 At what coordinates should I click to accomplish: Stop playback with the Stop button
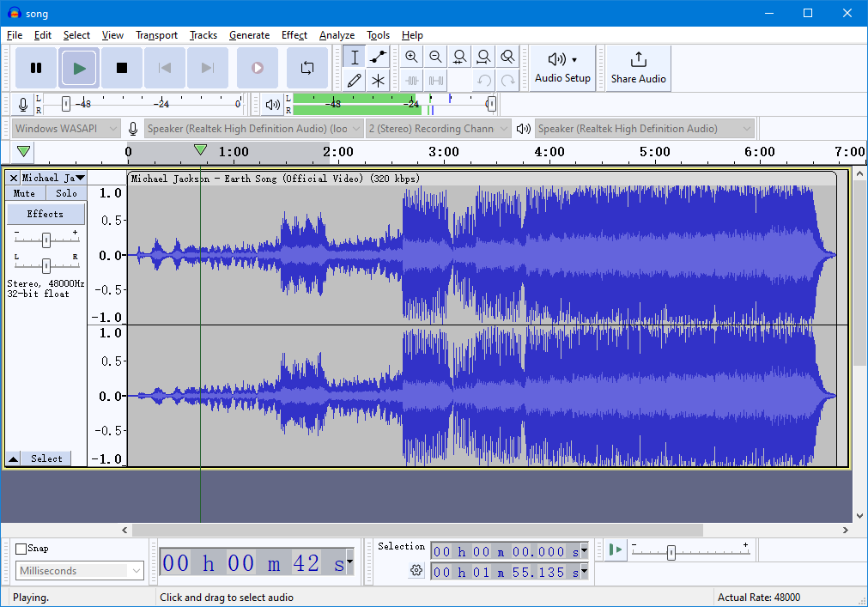(122, 68)
